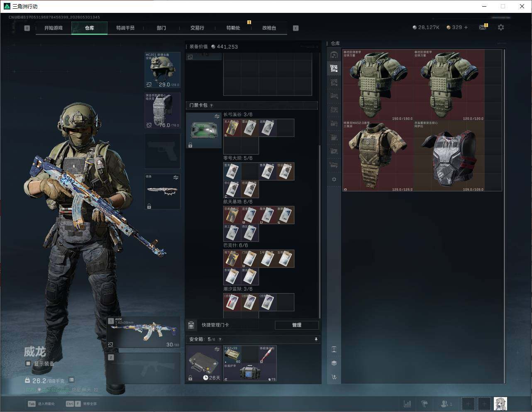Click the Ctrl F 转移全部 shortcut

point(81,404)
